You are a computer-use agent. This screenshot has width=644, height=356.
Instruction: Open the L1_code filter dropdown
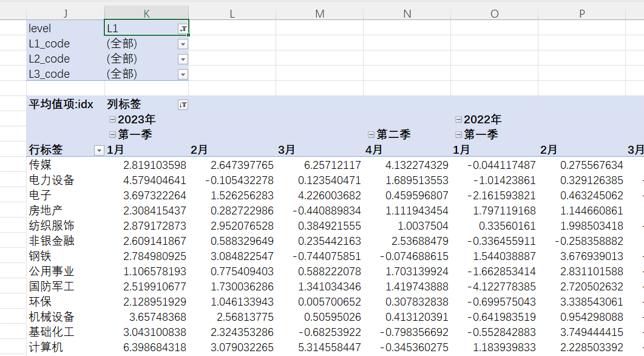click(x=183, y=44)
